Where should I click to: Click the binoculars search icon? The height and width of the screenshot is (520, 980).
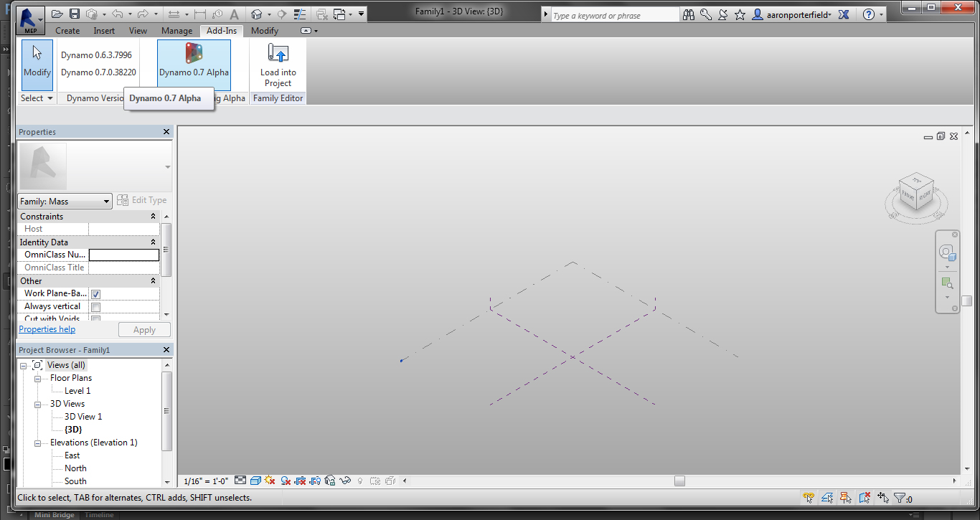(x=689, y=14)
